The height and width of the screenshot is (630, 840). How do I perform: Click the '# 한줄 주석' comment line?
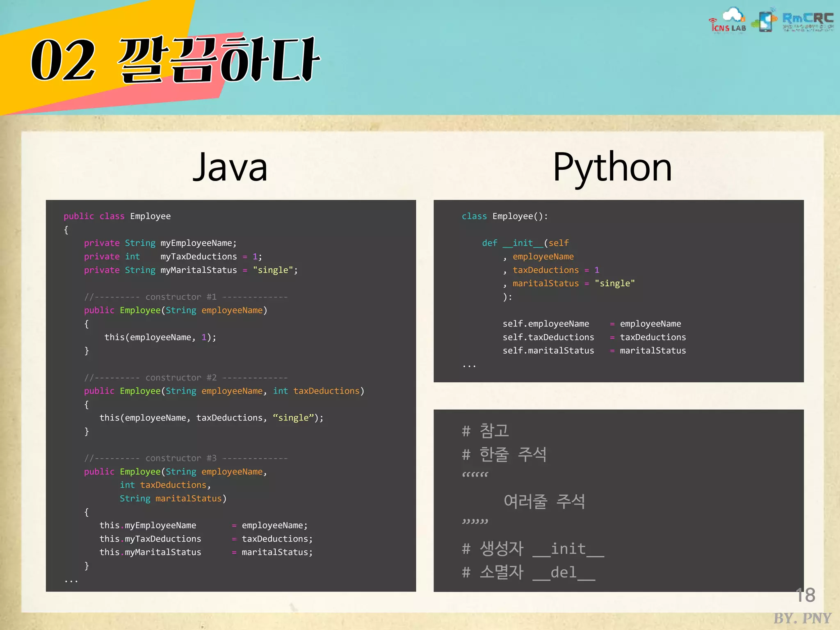click(504, 454)
